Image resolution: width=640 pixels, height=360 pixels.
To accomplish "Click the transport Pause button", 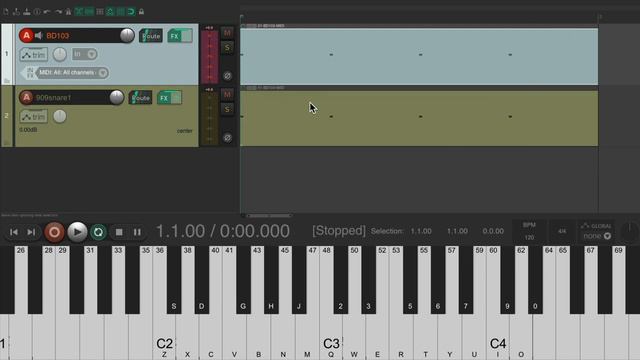I will point(137,232).
